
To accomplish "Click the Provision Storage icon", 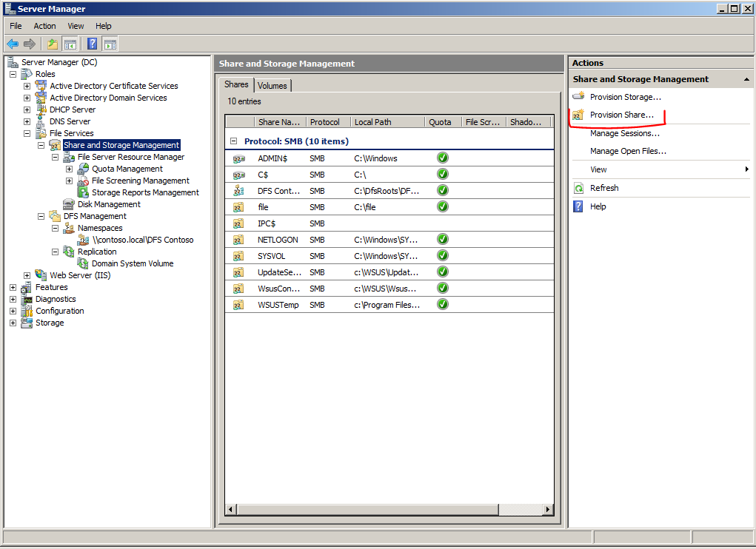I will [578, 96].
